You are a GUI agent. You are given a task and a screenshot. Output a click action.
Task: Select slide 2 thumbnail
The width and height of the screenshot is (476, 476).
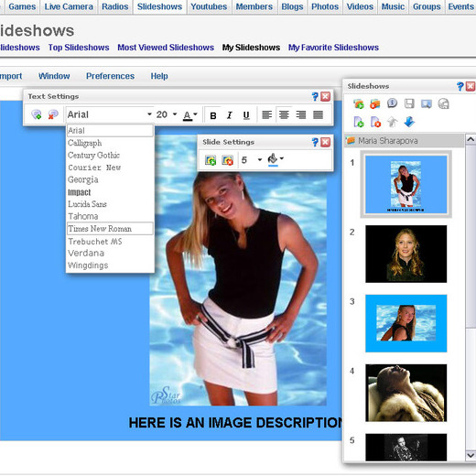pyautogui.click(x=406, y=254)
